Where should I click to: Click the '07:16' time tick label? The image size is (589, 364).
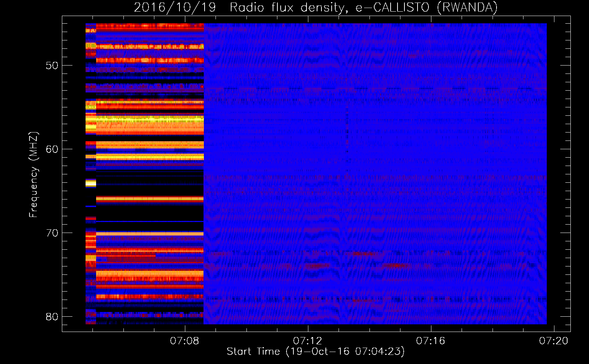431,341
